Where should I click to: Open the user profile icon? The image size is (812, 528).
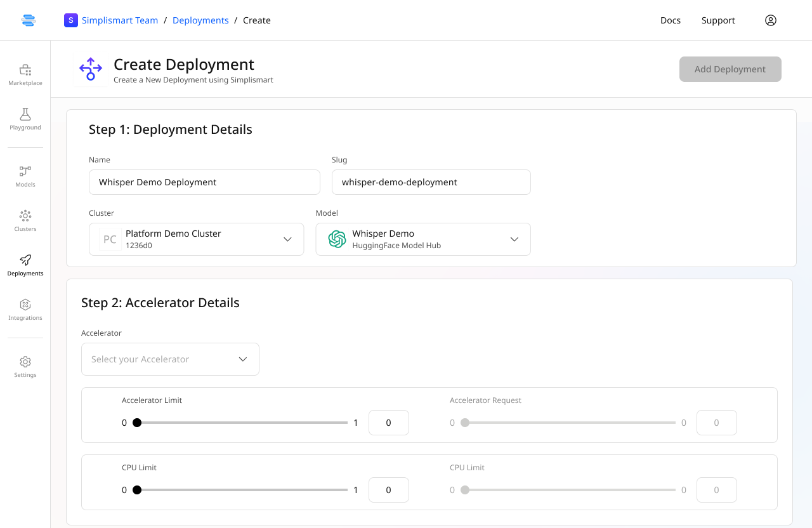click(x=771, y=20)
